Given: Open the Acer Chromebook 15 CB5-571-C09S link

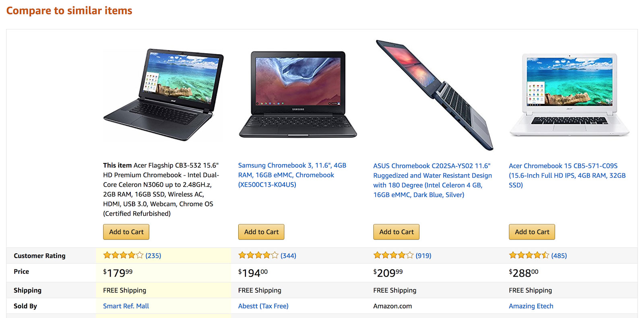Looking at the screenshot, I should [567, 176].
